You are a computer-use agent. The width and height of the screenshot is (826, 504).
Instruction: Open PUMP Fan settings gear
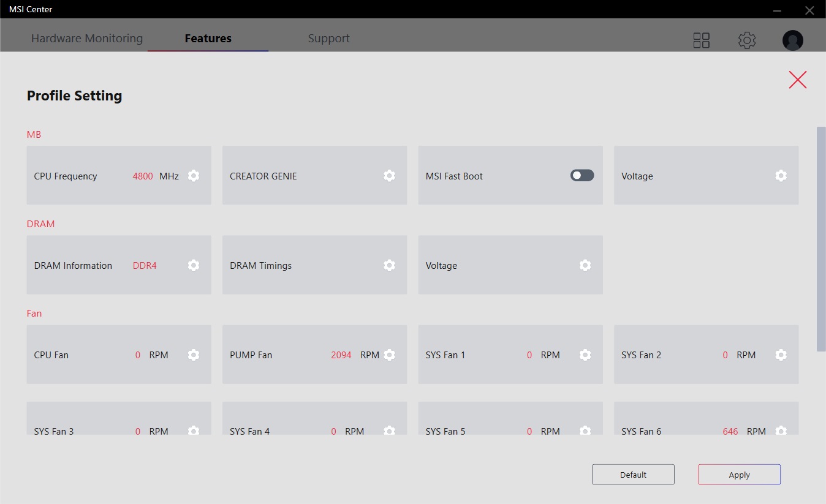point(389,355)
